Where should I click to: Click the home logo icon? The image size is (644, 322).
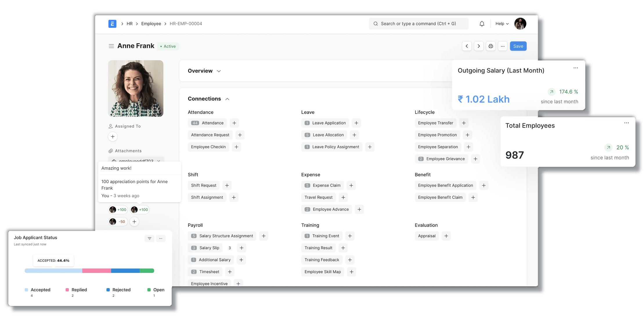point(112,24)
